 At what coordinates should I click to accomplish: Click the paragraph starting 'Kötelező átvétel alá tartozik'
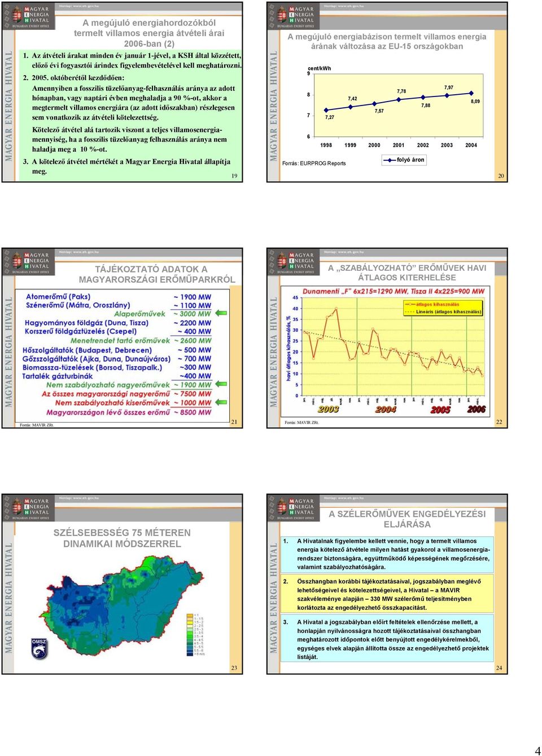coord(130,139)
